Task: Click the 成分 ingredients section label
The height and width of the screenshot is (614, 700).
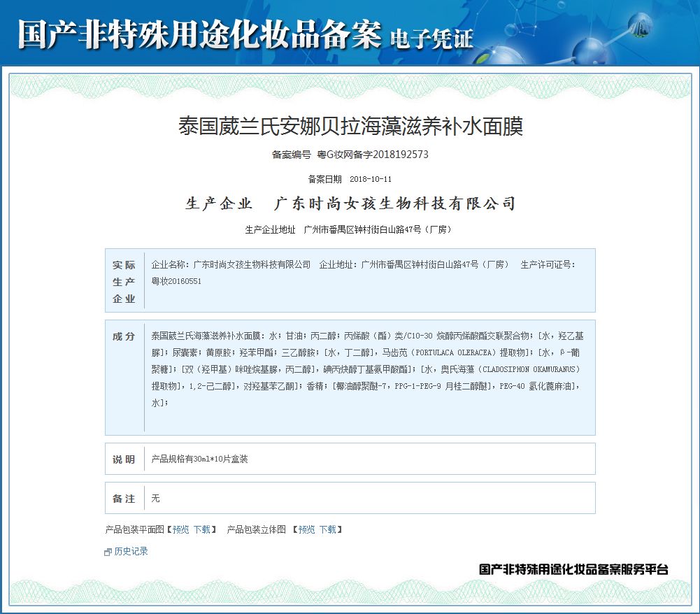Action: [x=122, y=335]
